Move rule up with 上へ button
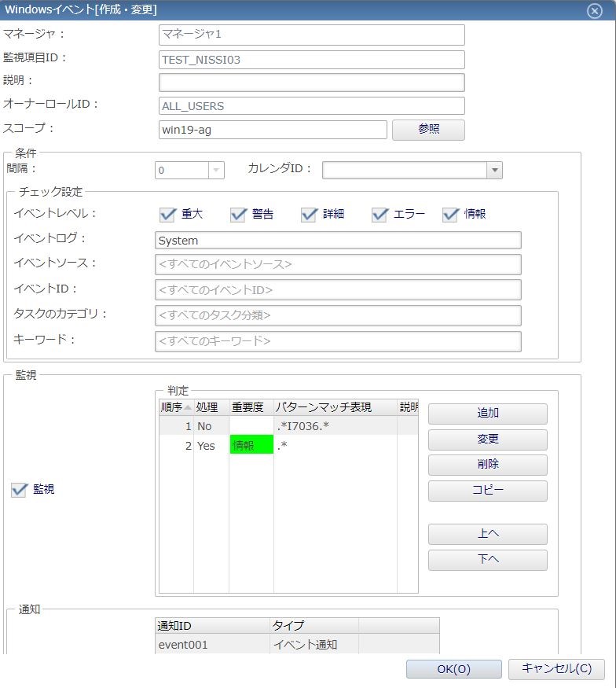 488,534
